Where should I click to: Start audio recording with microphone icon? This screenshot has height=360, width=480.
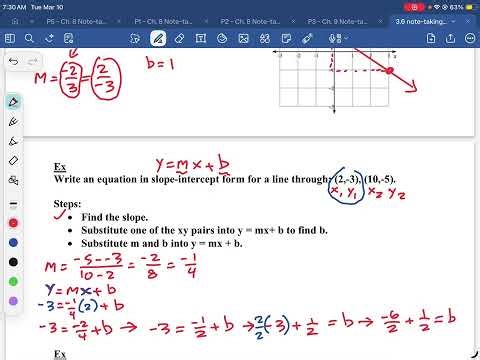[333, 38]
